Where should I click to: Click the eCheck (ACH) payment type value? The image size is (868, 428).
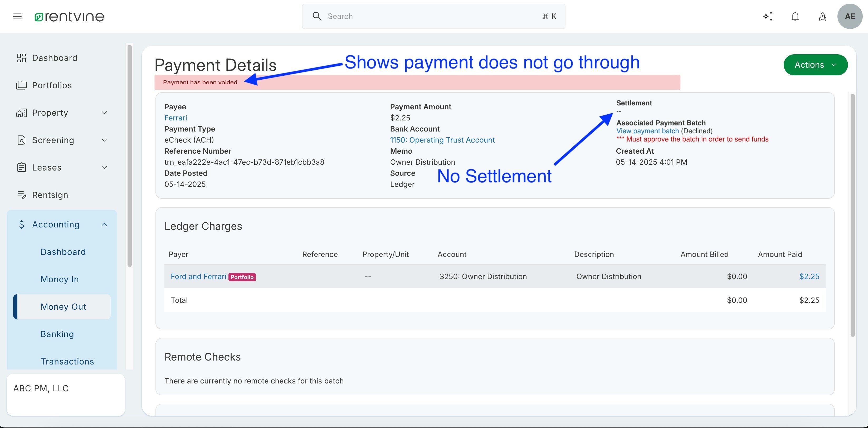[189, 140]
